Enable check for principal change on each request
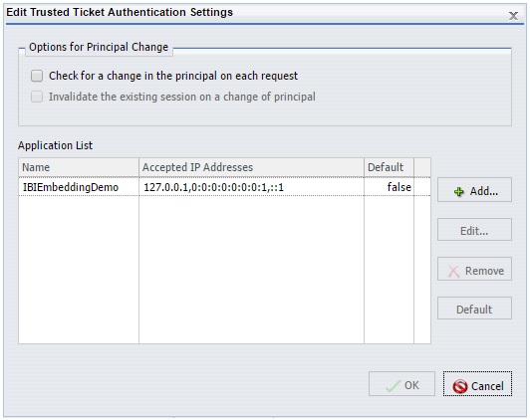530x420 pixels. coord(37,76)
